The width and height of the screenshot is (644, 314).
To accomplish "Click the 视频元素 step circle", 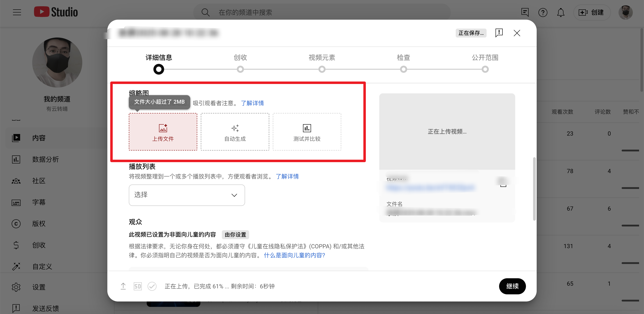I will 322,69.
